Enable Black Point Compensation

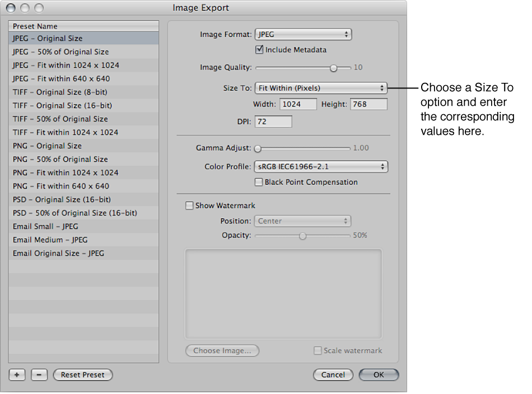[259, 182]
